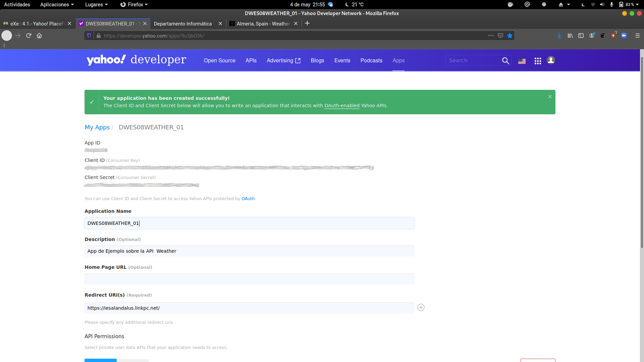The height and width of the screenshot is (362, 644).
Task: Open the tracking protection shield icon
Action: coord(89,36)
